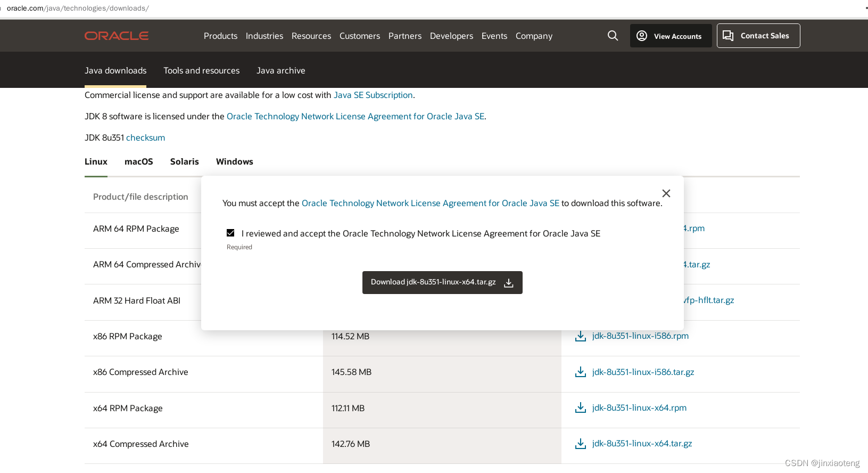This screenshot has height=473, width=868.
Task: Download jdk-8u351-linux-x64.rpm file link
Action: pos(639,407)
